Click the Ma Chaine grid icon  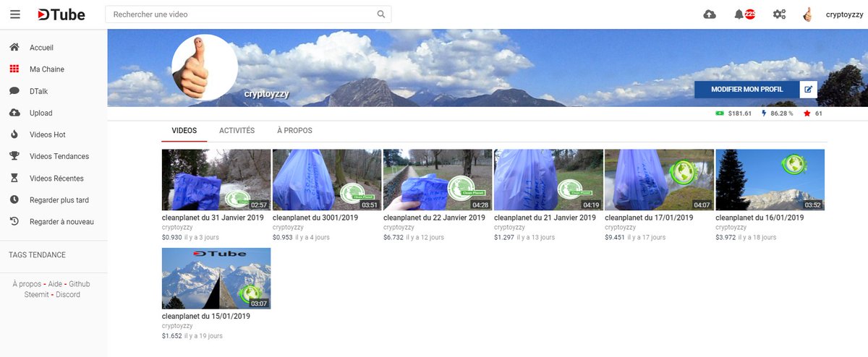[x=14, y=69]
